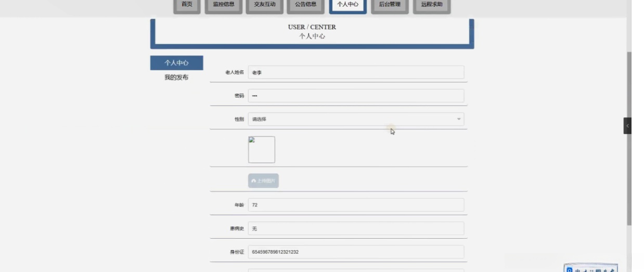Click the 老人姓名 input field
Image resolution: width=644 pixels, height=272 pixels.
356,72
